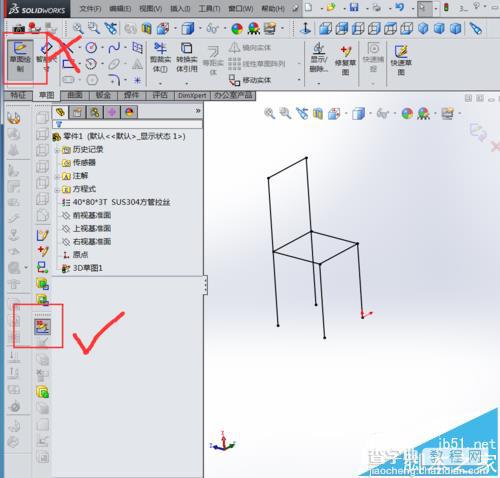Select the centerpoint arc sketch tool
This screenshot has width=500, height=478.
91,64
